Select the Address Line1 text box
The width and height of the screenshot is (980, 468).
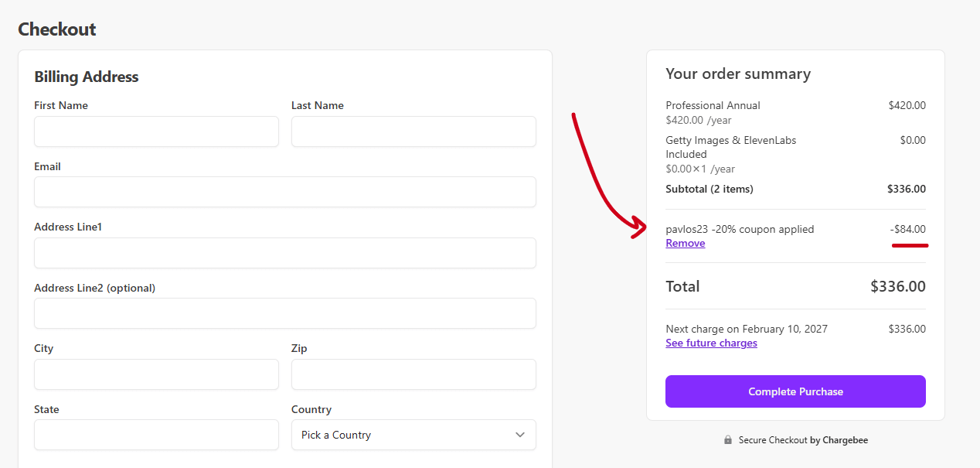[284, 253]
